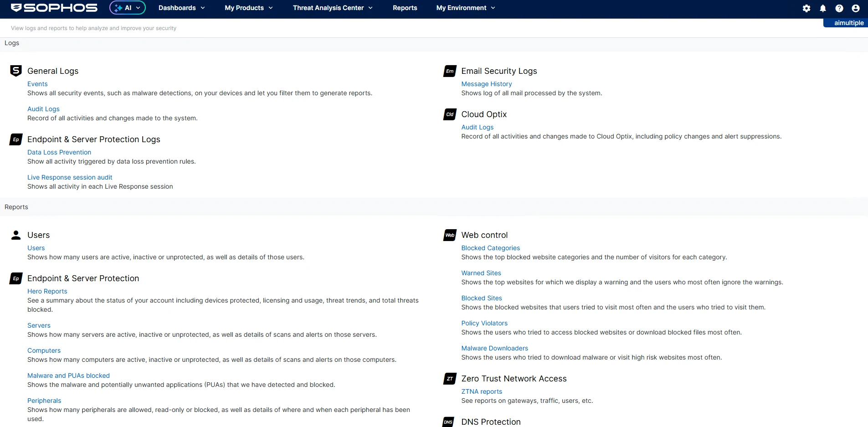Click the aimultiple account label

pos(848,23)
